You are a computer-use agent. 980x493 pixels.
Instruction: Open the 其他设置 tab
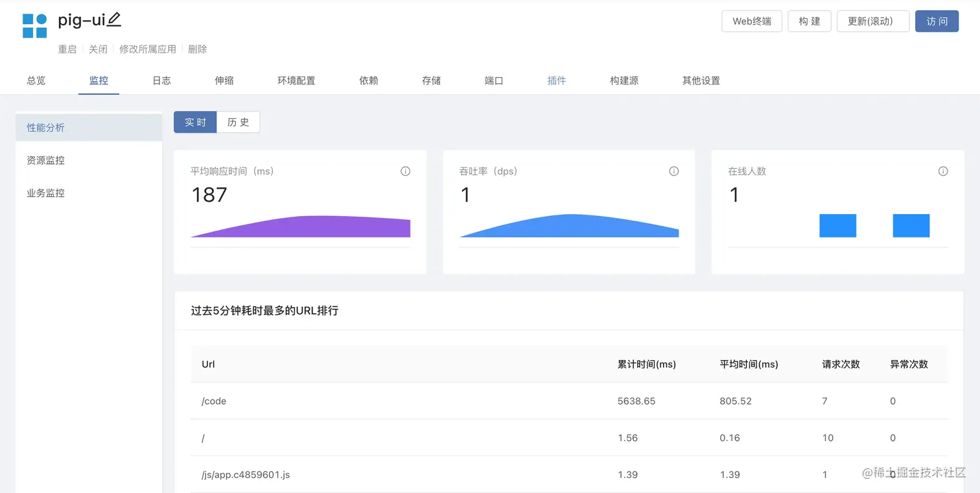click(701, 80)
